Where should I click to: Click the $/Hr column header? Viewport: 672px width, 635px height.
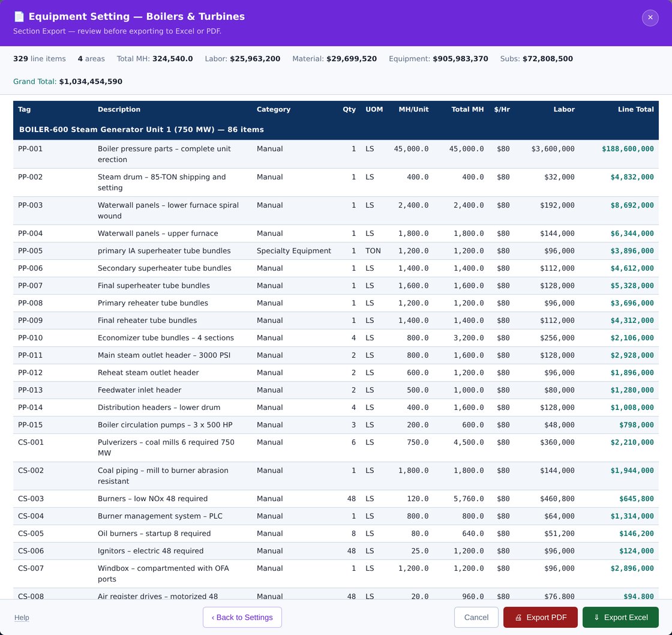pyautogui.click(x=502, y=109)
